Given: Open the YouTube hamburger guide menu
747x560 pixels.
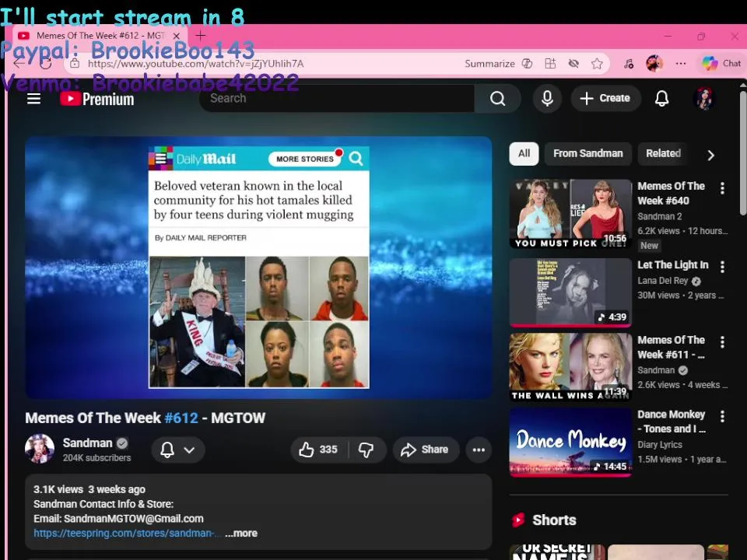Looking at the screenshot, I should 33,99.
